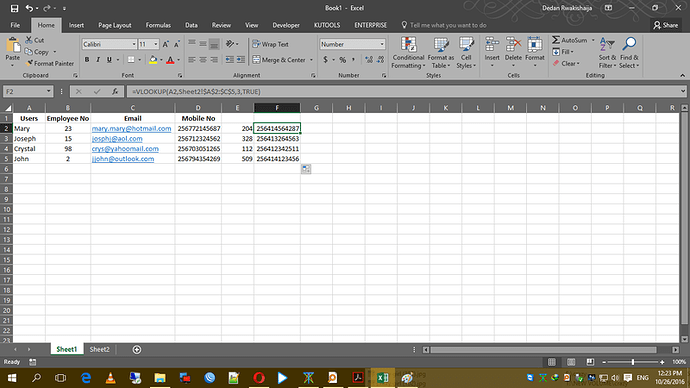
Task: Click the Orientation text angle icon
Action: pyautogui.click(x=230, y=44)
